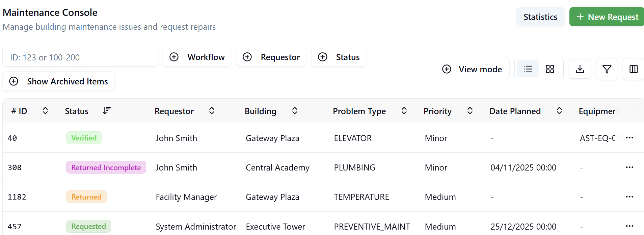This screenshot has height=235, width=644.
Task: Click the download export icon
Action: [580, 69]
